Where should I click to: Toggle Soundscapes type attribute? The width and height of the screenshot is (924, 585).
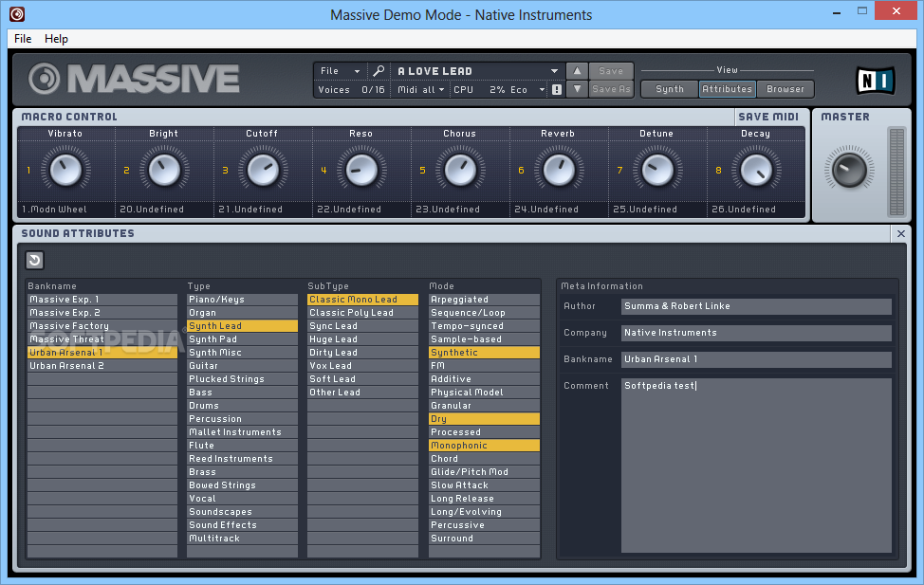242,512
